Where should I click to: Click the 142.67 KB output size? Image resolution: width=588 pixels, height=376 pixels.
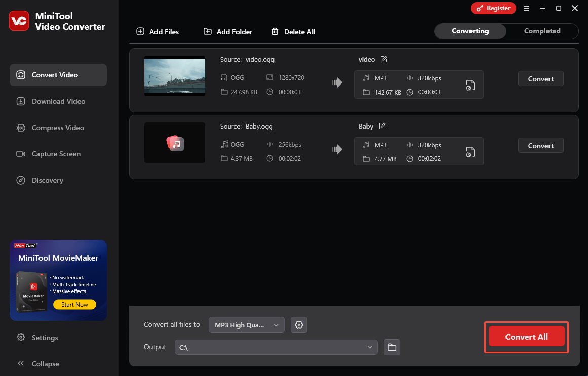click(388, 92)
